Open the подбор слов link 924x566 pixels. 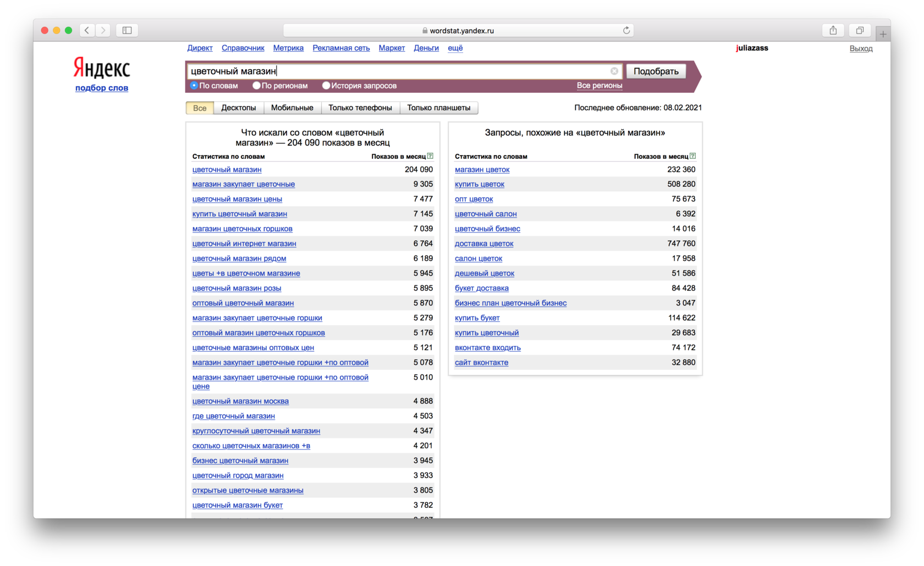(102, 87)
